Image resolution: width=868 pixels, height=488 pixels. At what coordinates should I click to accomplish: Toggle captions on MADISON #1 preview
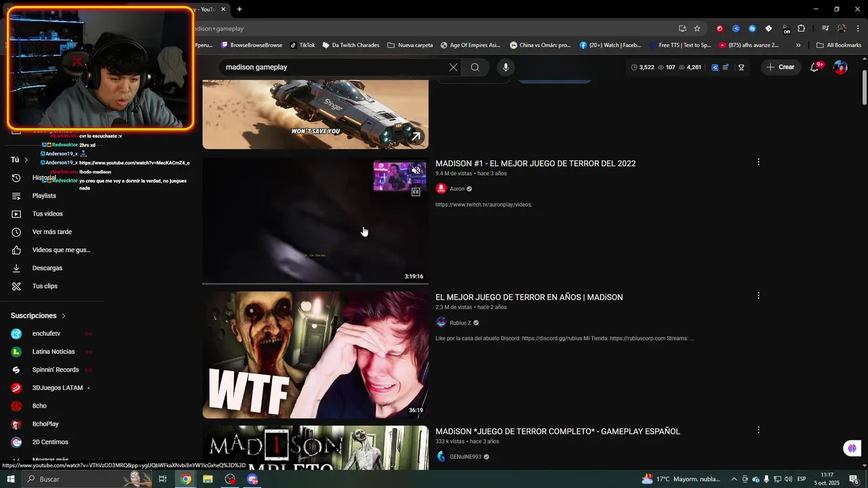point(416,192)
